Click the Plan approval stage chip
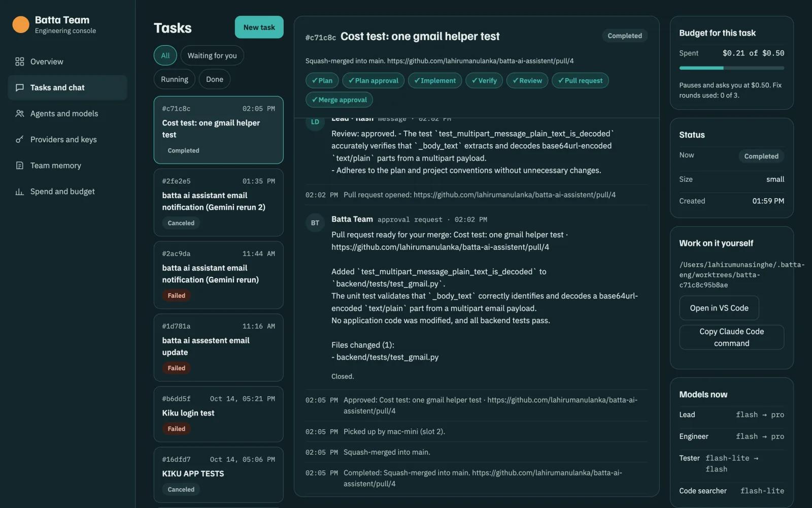This screenshot has width=812, height=508. tap(374, 80)
